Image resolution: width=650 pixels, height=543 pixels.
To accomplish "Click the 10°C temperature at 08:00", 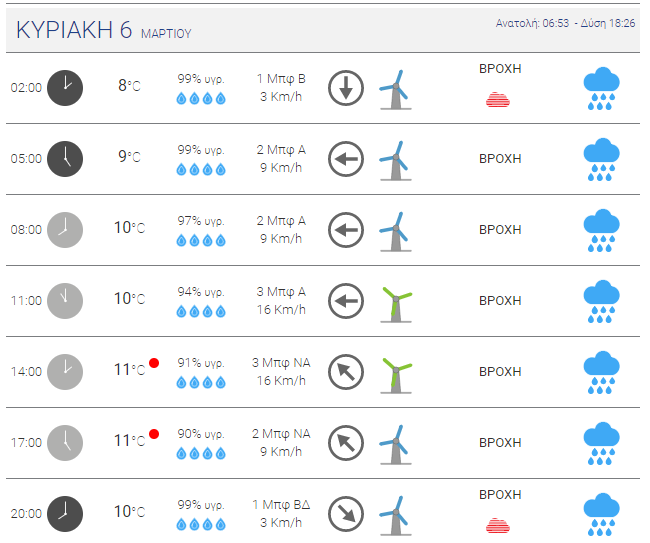I will 130,228.
